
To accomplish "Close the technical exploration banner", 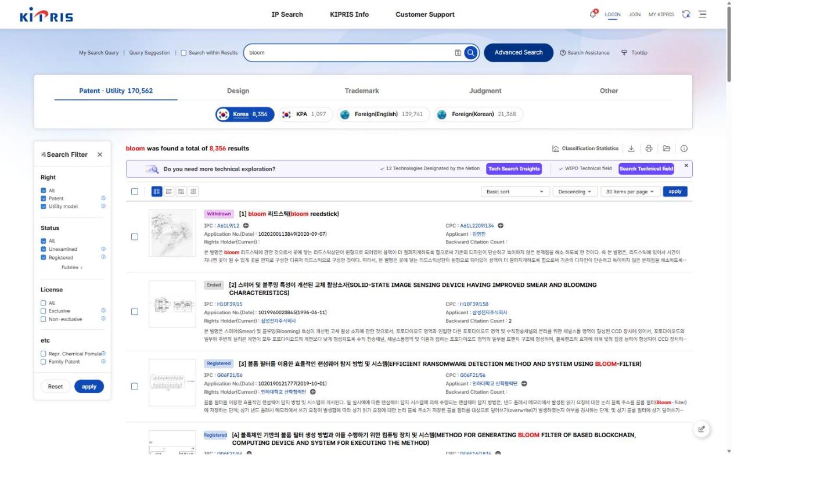I will tap(686, 165).
